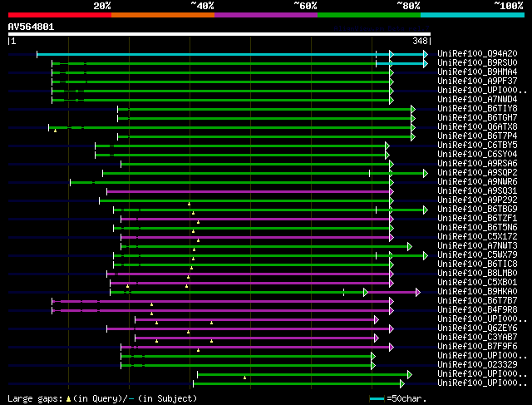Pick the UniRef100_O23329 hit name
The width and height of the screenshot is (532, 405).
coord(477,365)
